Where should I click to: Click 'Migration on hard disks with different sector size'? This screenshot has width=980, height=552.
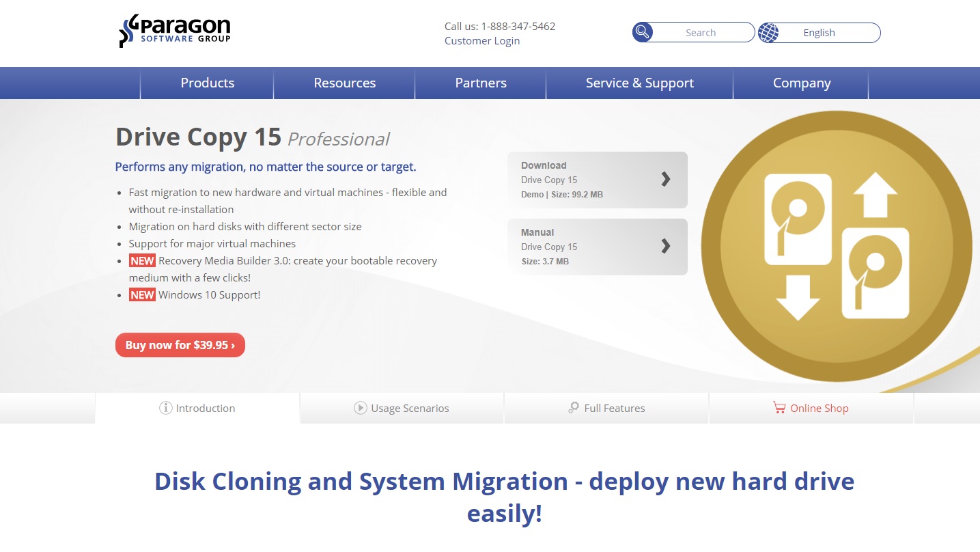(x=245, y=226)
